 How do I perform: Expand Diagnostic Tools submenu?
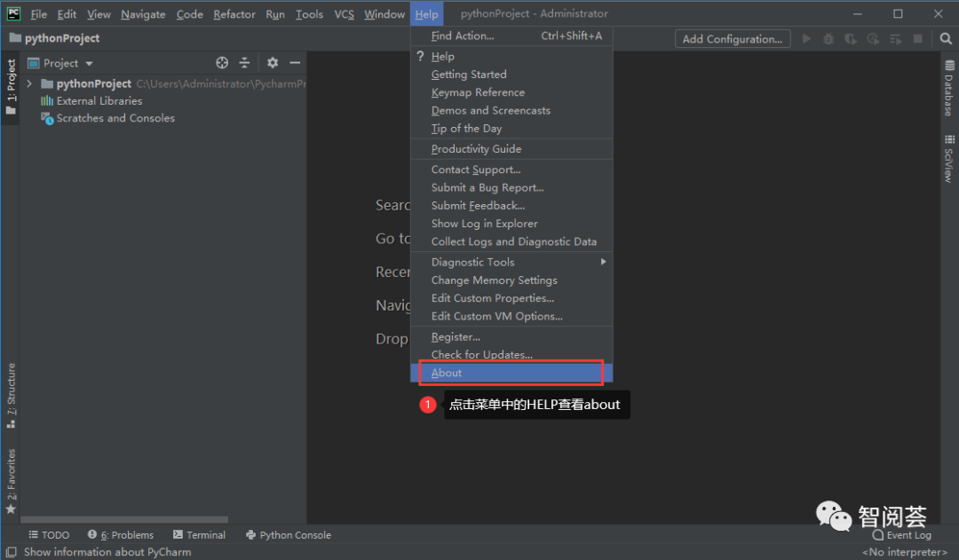(x=511, y=262)
